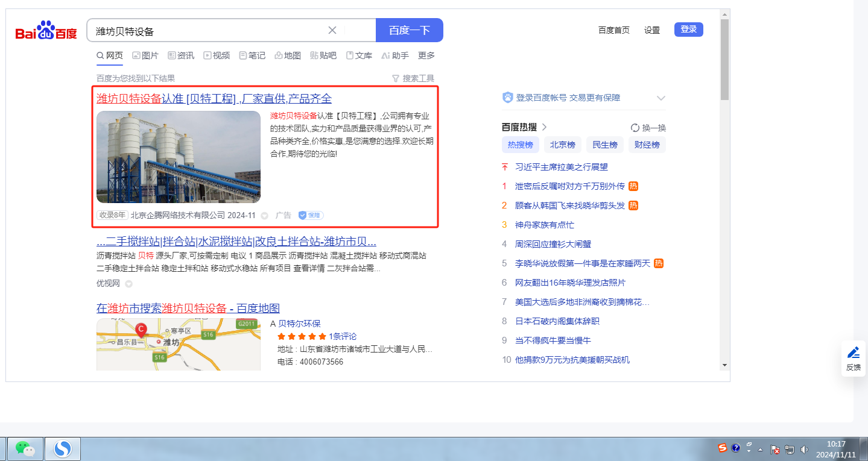Open hot topic 网友翻出16年晓华理发店照片
Screen dimensions: 868x461
[570, 283]
